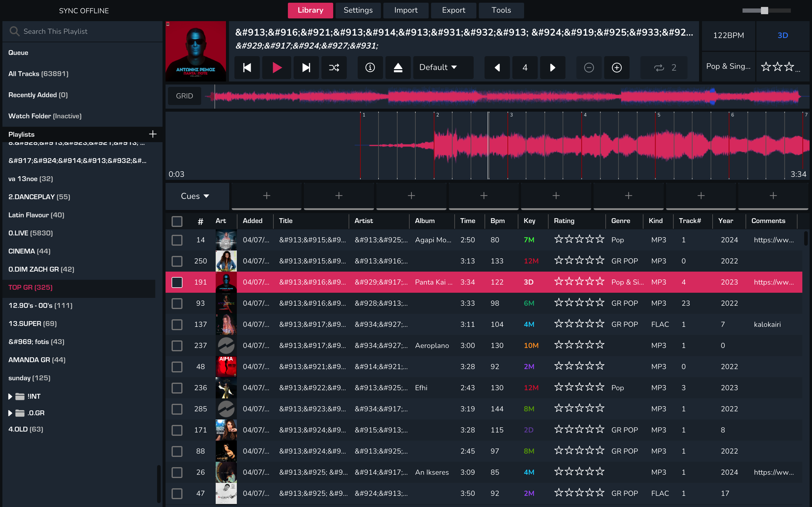Open track info panel
The height and width of the screenshot is (507, 812).
click(x=370, y=67)
